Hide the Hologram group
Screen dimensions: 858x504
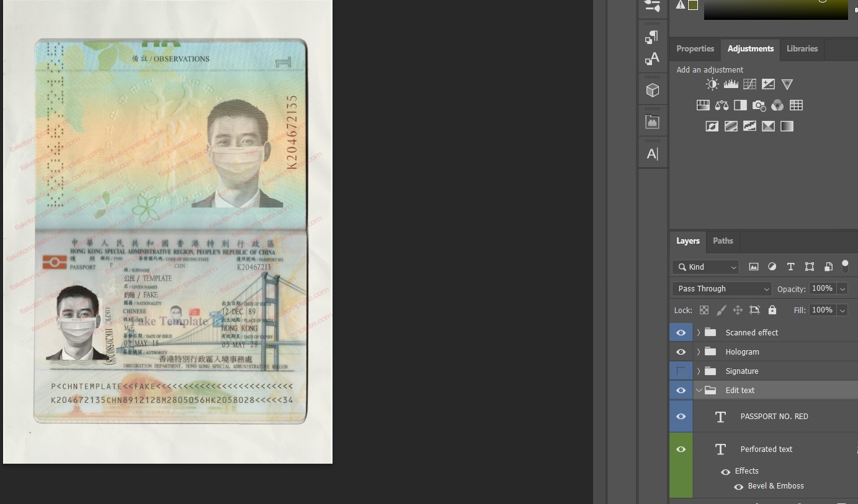click(x=681, y=351)
